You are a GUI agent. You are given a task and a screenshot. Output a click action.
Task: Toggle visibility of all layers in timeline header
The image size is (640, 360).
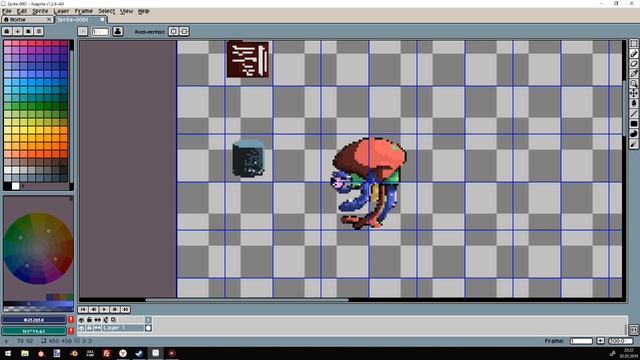(82, 320)
